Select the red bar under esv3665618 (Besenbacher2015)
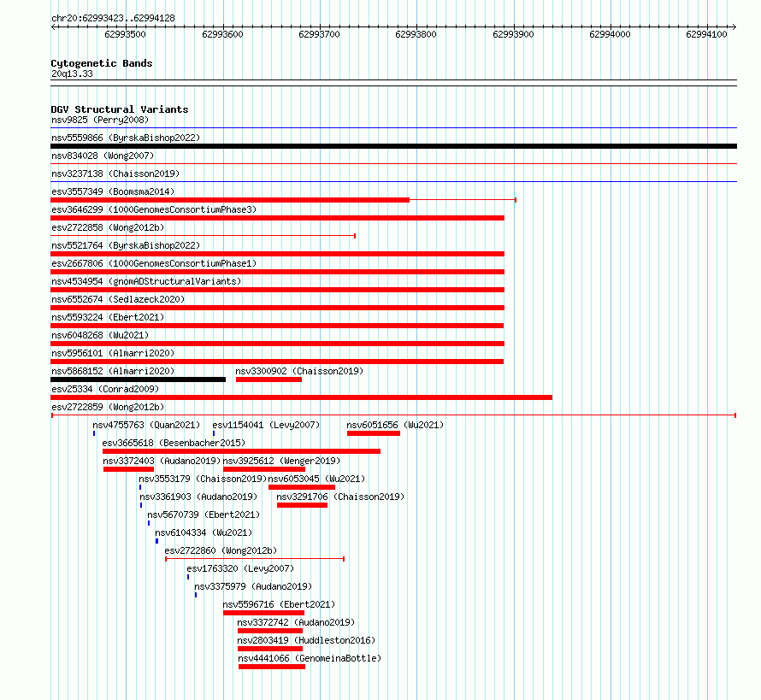 [242, 451]
